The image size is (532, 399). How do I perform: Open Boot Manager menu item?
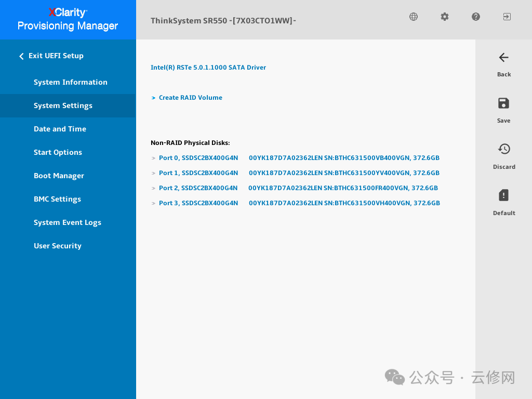[59, 176]
